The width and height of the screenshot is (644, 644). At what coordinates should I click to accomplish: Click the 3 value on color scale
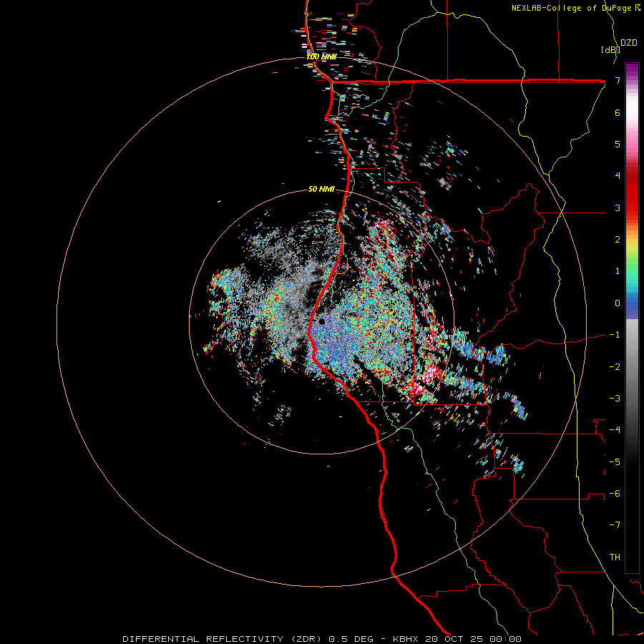click(618, 208)
